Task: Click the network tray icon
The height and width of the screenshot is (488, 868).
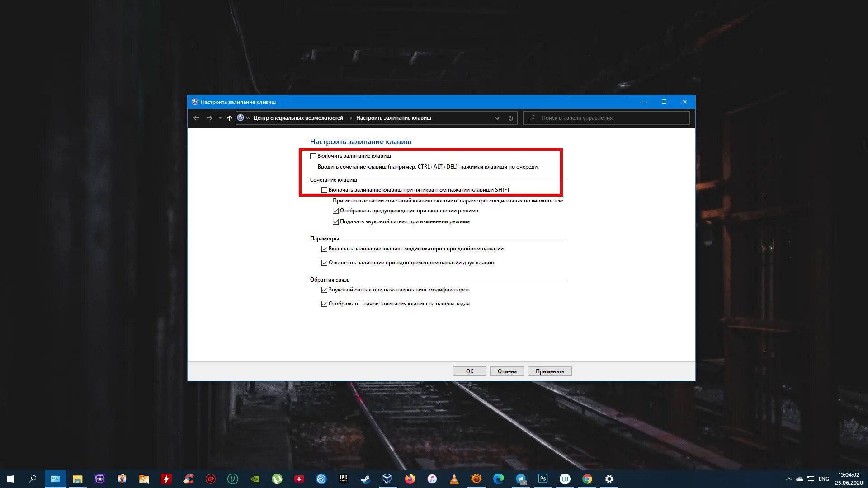Action: pyautogui.click(x=811, y=479)
